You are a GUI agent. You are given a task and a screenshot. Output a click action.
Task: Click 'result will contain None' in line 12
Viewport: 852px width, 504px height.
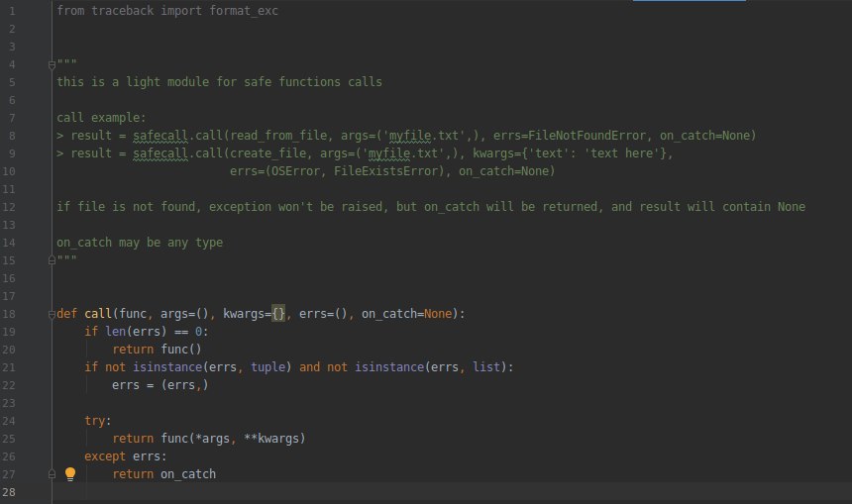tap(722, 207)
